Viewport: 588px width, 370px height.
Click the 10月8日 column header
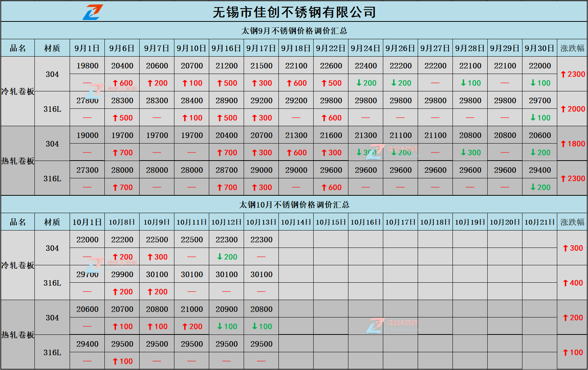(122, 222)
